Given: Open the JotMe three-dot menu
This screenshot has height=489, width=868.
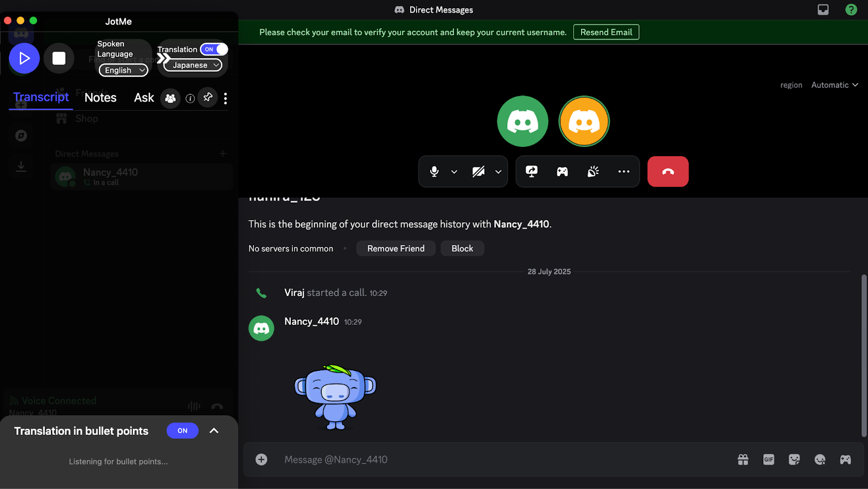Looking at the screenshot, I should [x=225, y=98].
